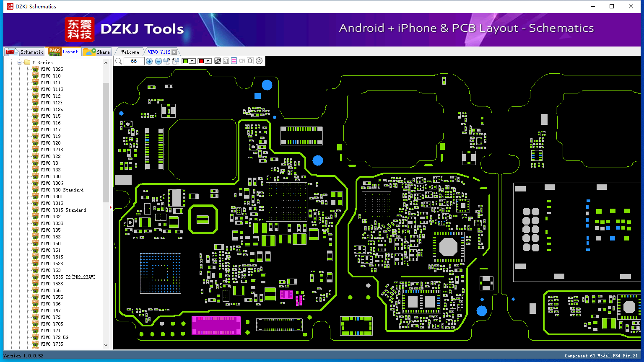This screenshot has width=644, height=362.
Task: Click the zoom value field showing 66
Action: tap(134, 61)
